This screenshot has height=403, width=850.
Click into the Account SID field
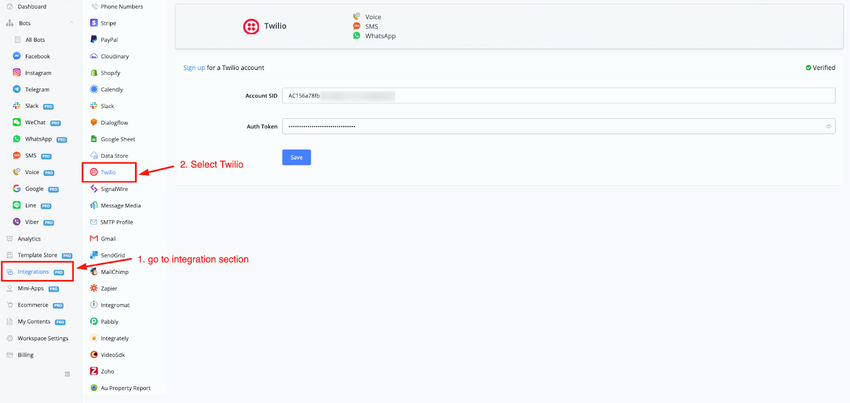(559, 95)
